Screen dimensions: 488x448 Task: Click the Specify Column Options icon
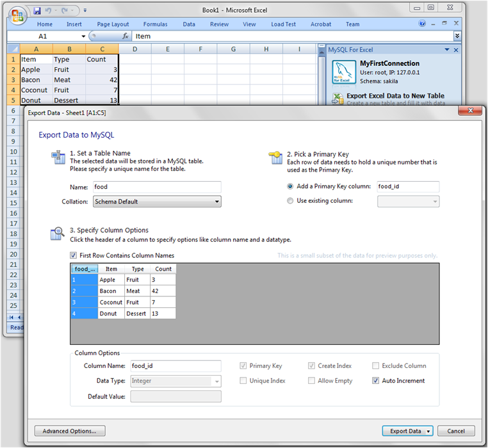coord(58,234)
